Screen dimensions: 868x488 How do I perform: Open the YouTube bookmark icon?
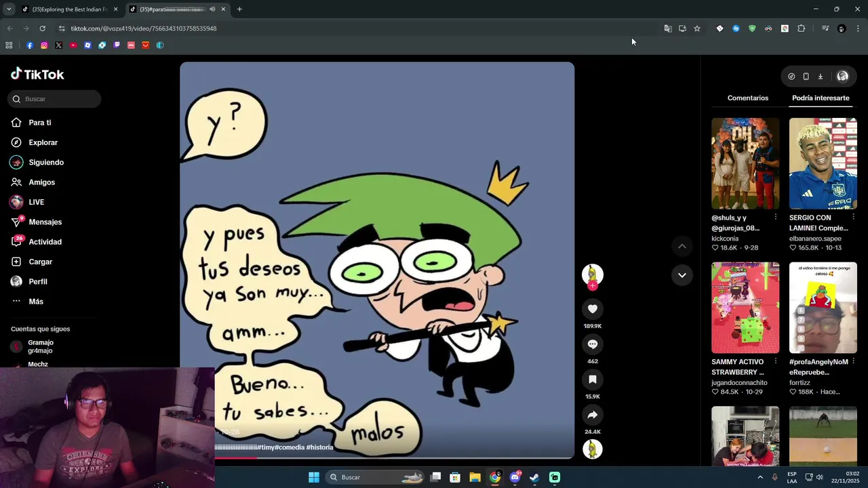tap(73, 45)
